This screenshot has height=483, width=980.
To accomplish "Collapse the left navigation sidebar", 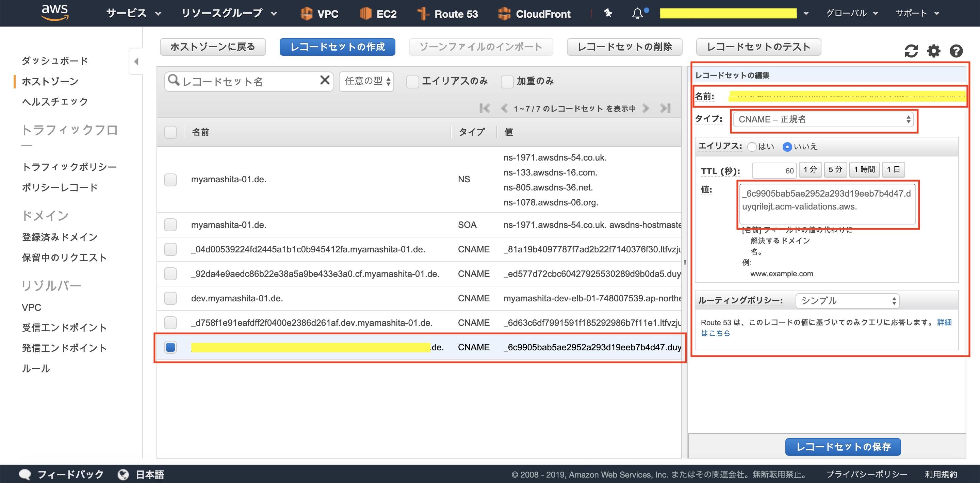I will point(136,62).
